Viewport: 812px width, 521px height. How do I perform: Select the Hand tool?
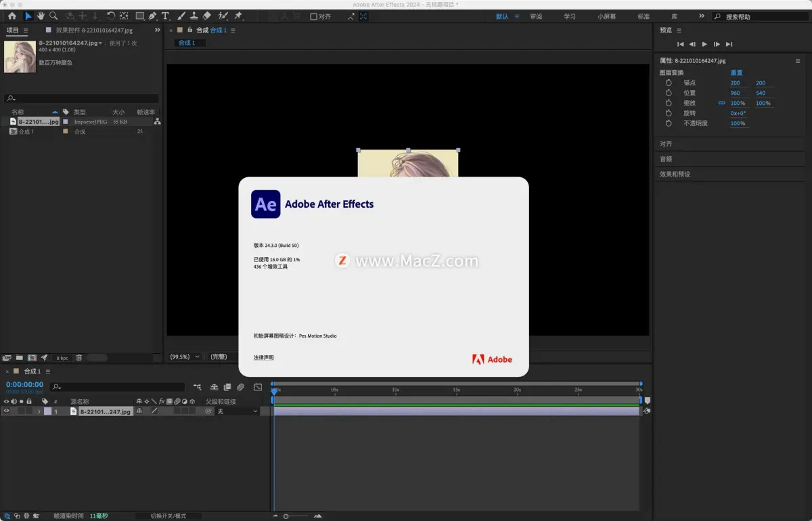point(41,16)
